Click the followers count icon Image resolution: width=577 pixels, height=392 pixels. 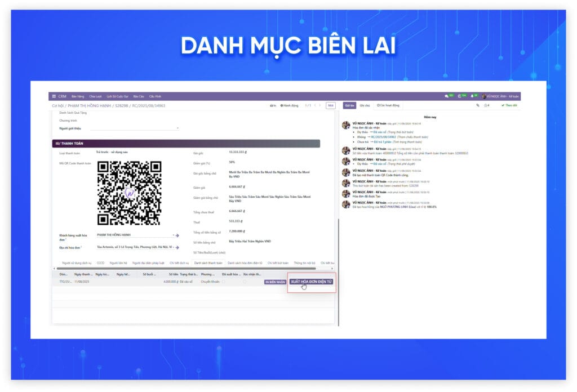(x=486, y=105)
